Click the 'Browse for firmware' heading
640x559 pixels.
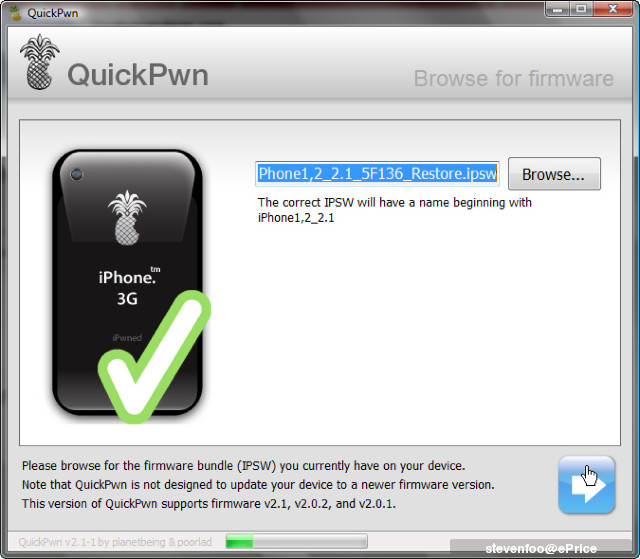[x=514, y=78]
